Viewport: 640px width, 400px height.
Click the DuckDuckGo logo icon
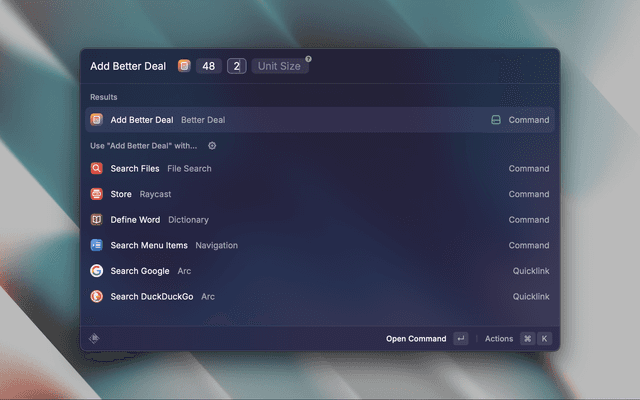click(97, 296)
